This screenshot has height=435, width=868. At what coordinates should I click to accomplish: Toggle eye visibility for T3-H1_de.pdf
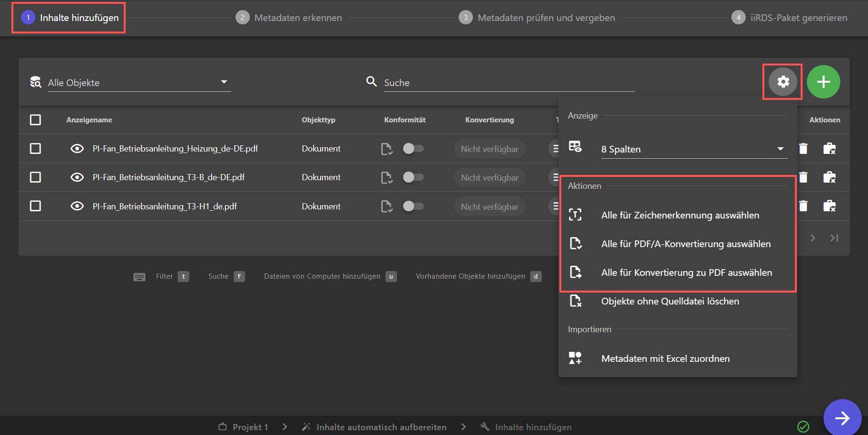77,206
